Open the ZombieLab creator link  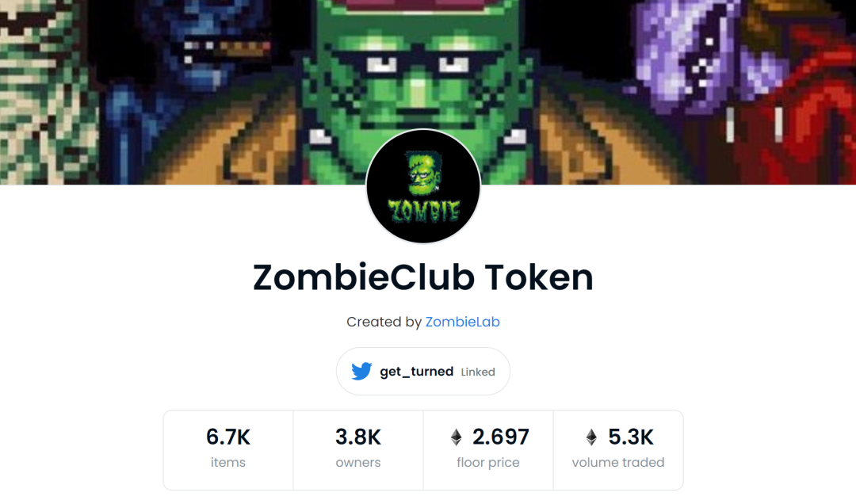(x=462, y=322)
